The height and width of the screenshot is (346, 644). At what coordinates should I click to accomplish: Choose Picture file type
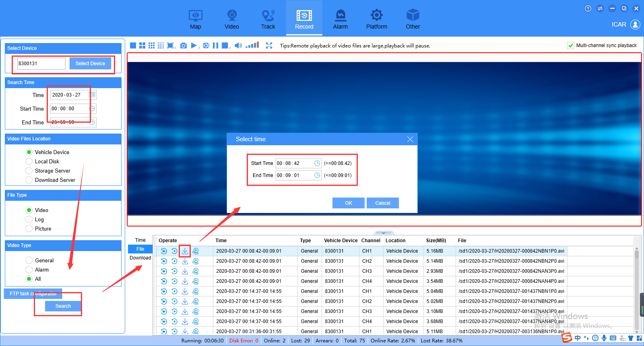[x=29, y=229]
